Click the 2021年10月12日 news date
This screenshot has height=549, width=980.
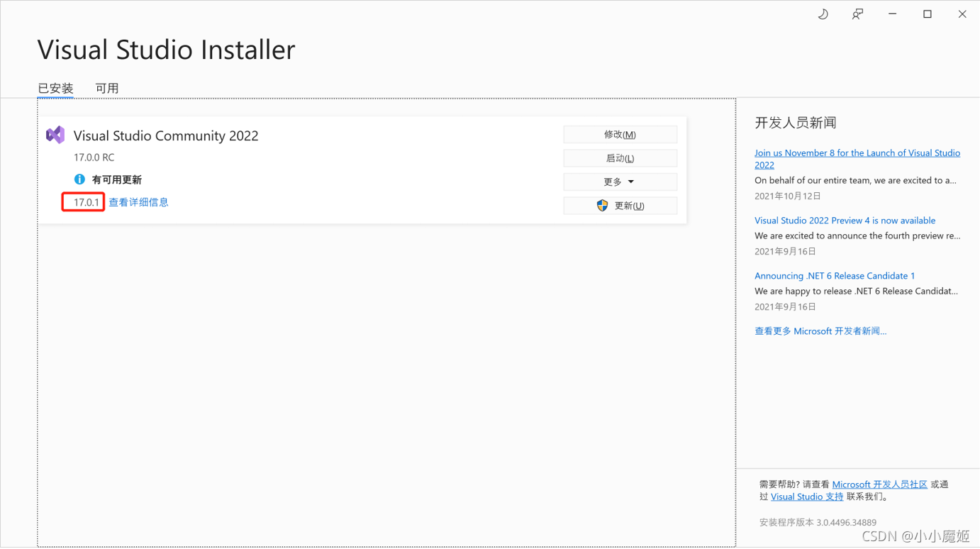(x=788, y=196)
